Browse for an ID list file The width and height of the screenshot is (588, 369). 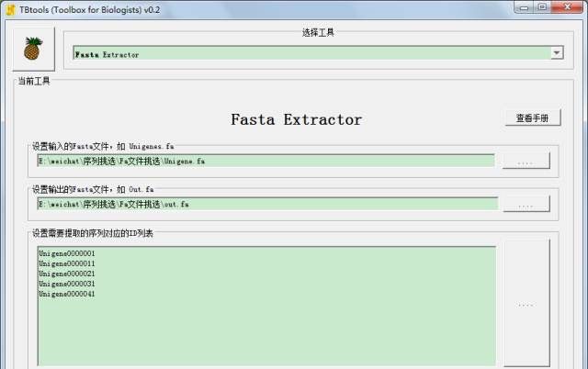coord(526,304)
